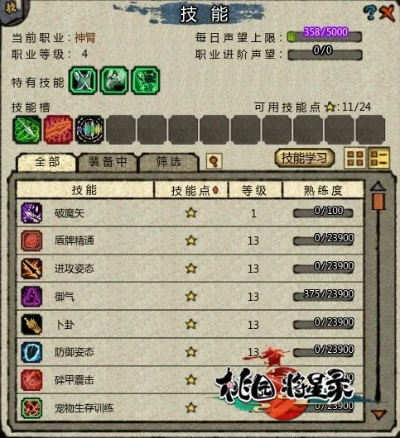Select the 全部 tab
The width and height of the screenshot is (400, 438).
pos(47,162)
